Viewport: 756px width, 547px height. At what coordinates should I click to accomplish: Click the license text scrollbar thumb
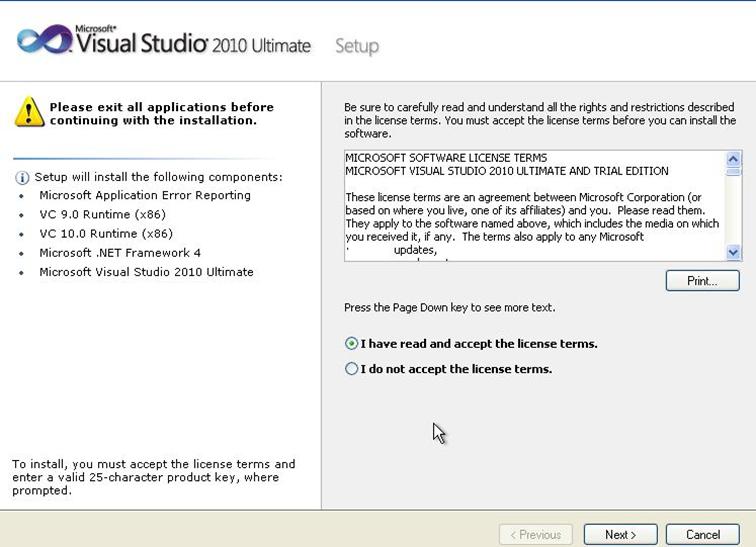coord(733,172)
